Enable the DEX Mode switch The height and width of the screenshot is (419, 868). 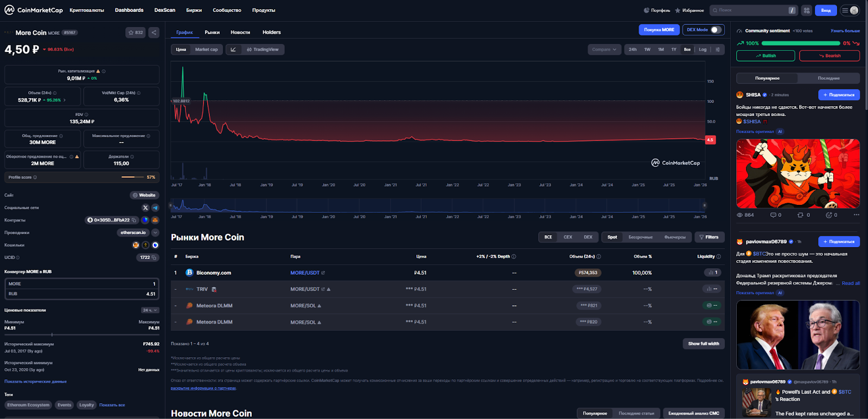(716, 30)
